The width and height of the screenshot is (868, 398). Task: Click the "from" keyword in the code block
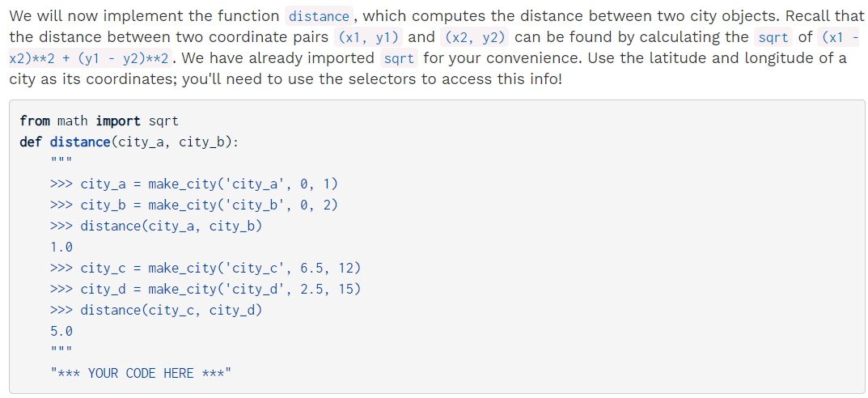coord(34,121)
